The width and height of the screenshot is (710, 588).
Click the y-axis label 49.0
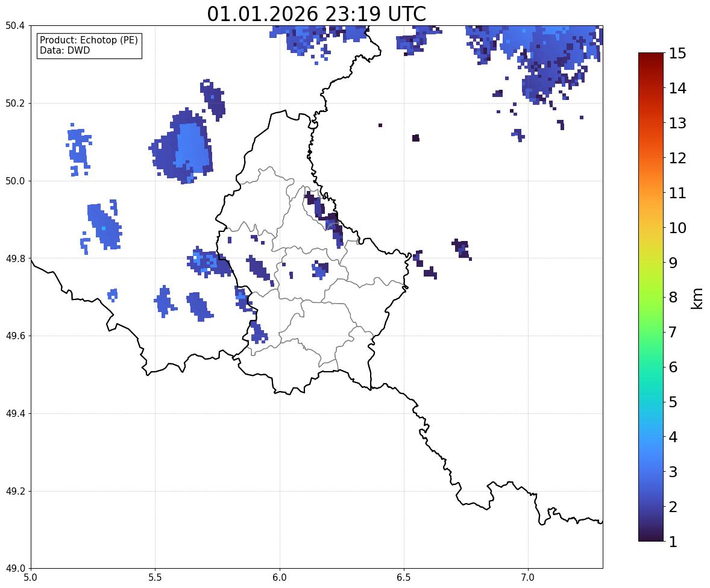[x=15, y=569]
